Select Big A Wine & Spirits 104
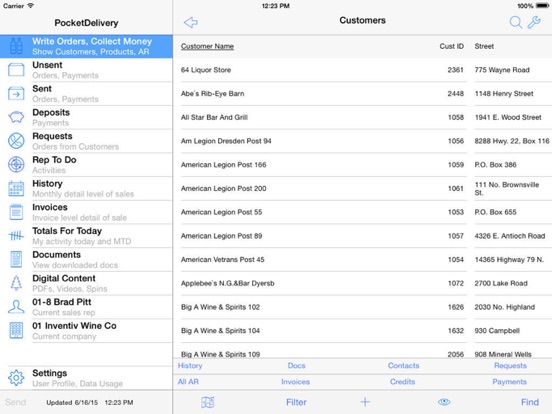The image size is (552, 414). point(220,331)
